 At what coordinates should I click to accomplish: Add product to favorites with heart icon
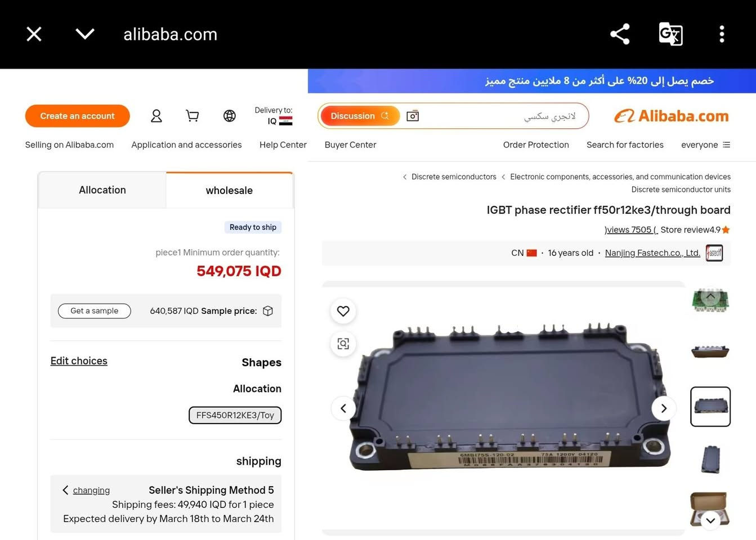(x=343, y=311)
